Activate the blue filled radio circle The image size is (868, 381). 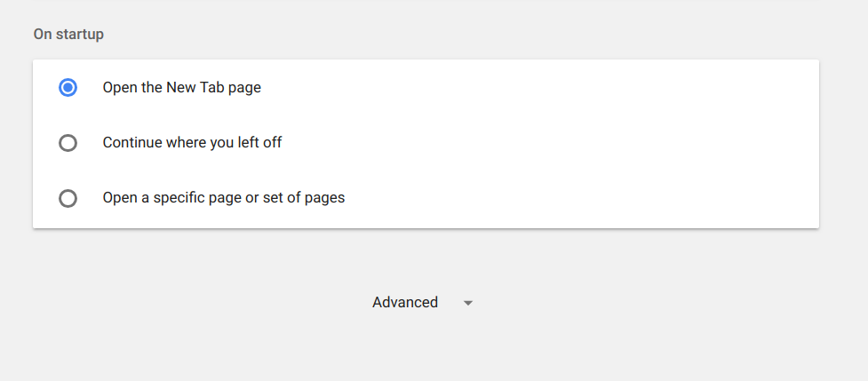pos(68,88)
